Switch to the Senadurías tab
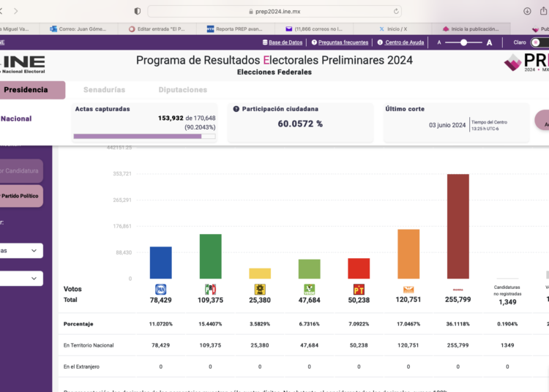The image size is (549, 392). [104, 90]
